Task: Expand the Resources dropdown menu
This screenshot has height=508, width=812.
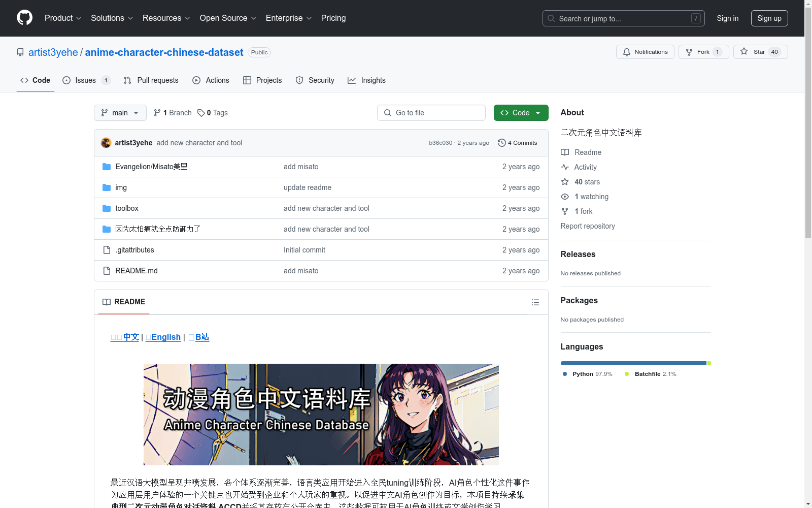Action: pos(166,18)
